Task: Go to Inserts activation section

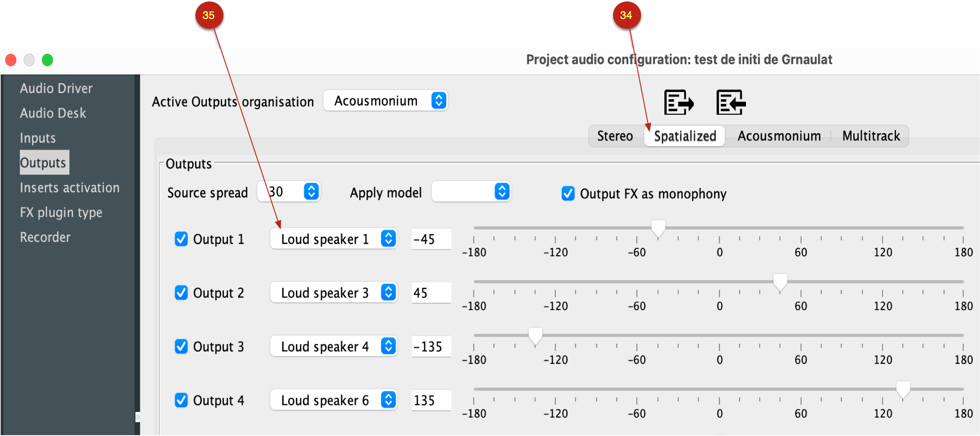Action: [x=69, y=188]
